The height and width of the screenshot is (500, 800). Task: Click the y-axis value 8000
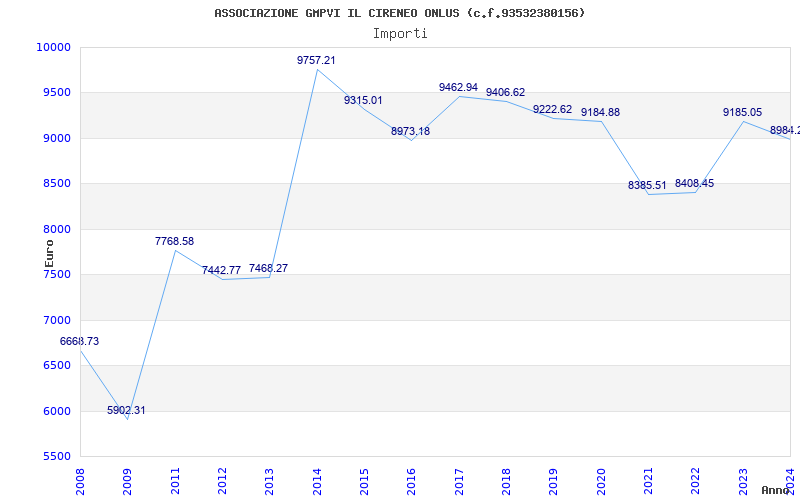pos(56,229)
